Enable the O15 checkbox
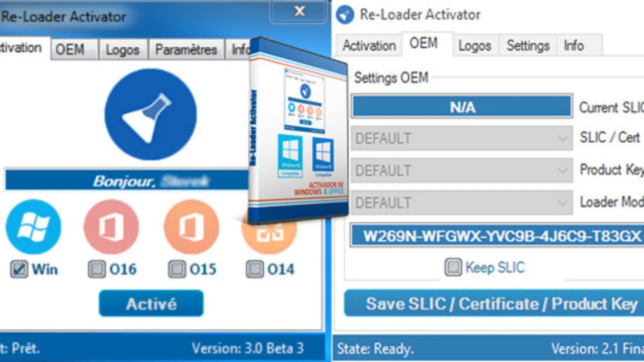This screenshot has width=644, height=362. (x=177, y=269)
